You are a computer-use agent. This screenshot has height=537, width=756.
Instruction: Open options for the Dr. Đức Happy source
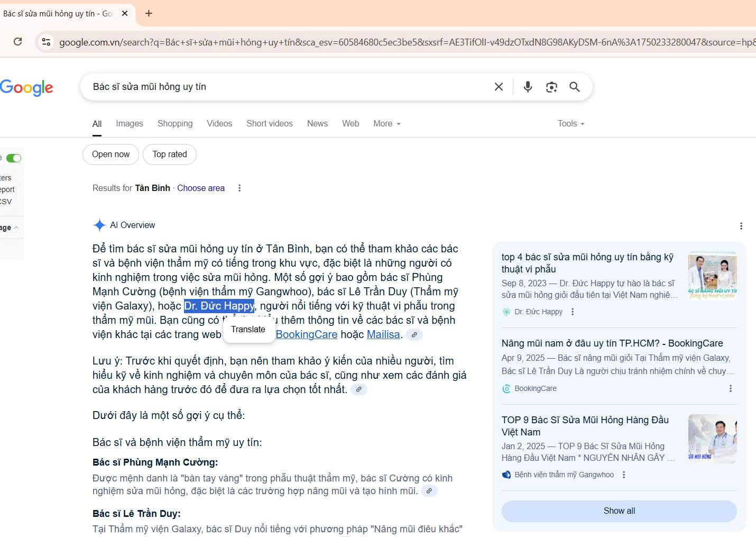pyautogui.click(x=573, y=312)
